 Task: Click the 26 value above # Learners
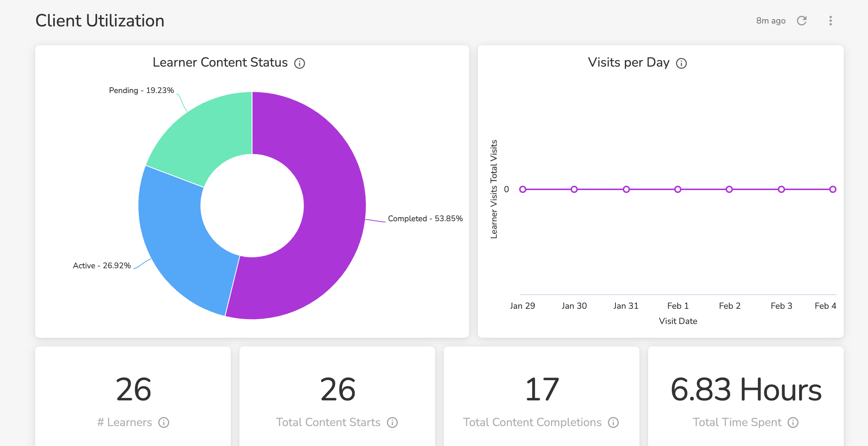click(x=133, y=390)
